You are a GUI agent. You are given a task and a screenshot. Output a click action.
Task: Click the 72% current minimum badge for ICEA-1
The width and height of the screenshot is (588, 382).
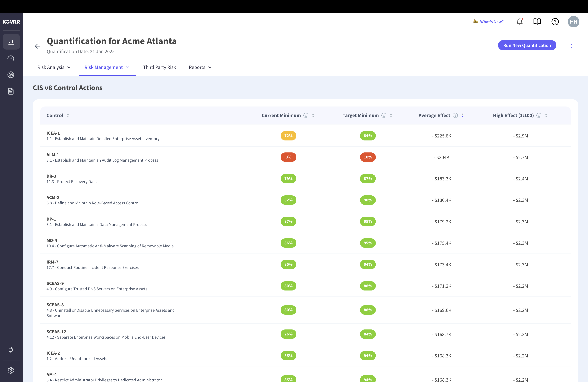[288, 136]
